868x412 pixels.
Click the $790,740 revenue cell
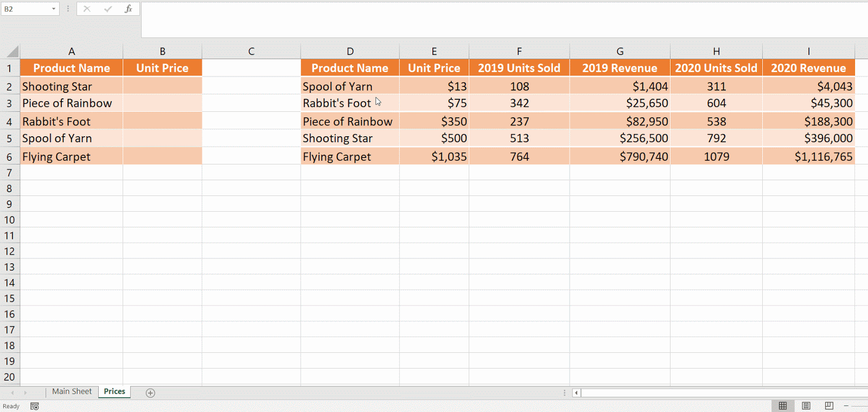(620, 156)
